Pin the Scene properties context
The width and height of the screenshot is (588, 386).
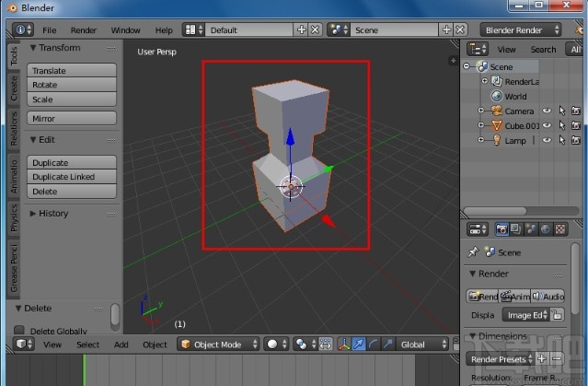(473, 251)
